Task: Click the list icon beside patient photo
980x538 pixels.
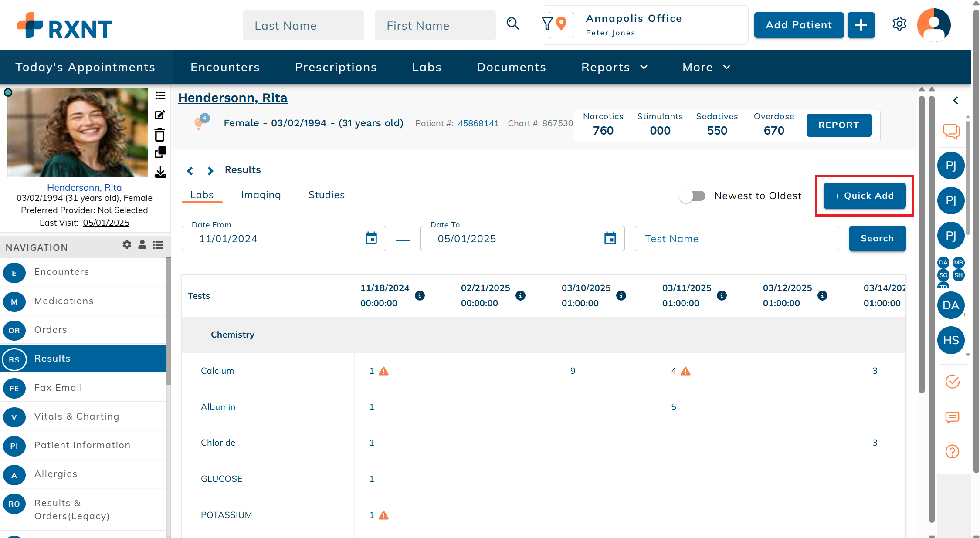Action: click(160, 95)
